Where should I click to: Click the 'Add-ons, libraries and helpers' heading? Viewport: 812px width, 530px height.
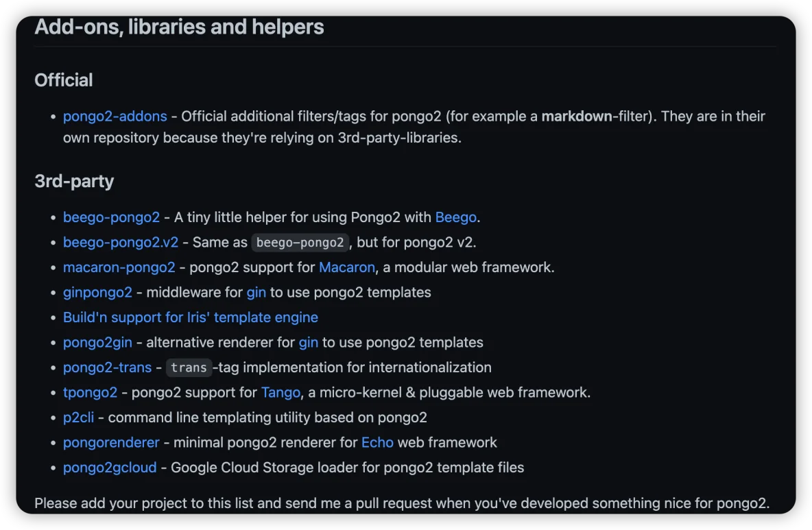pos(179,27)
